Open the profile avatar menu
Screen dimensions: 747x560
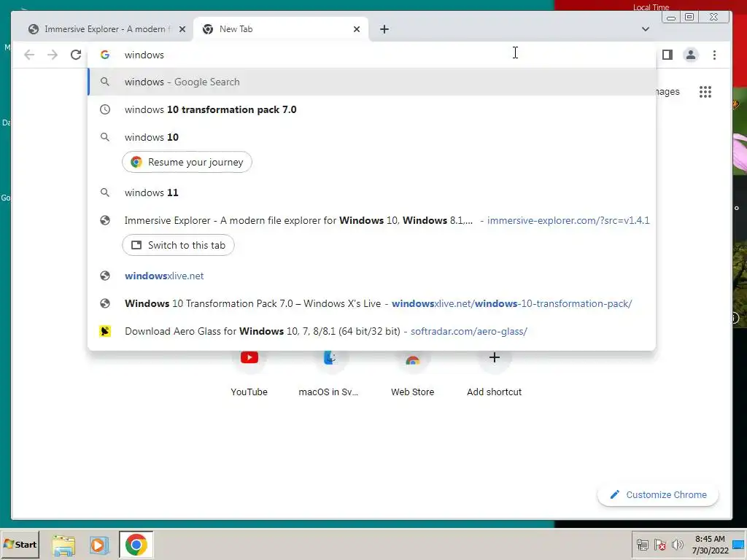coord(690,55)
